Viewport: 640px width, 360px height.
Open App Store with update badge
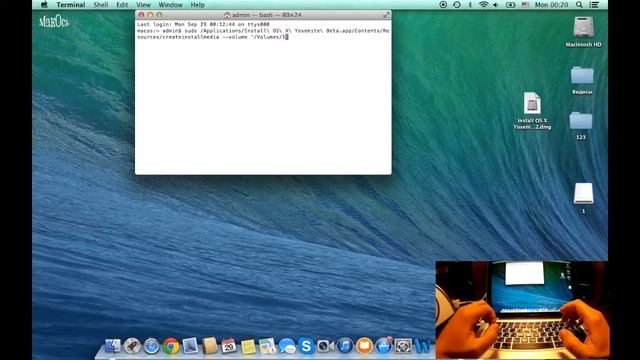pos(383,346)
